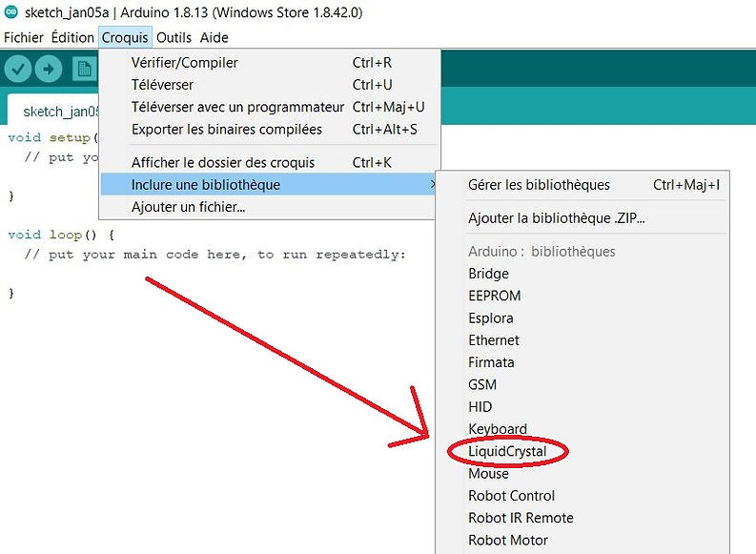
Task: Select Afficher le dossier des croquis
Action: point(270,162)
